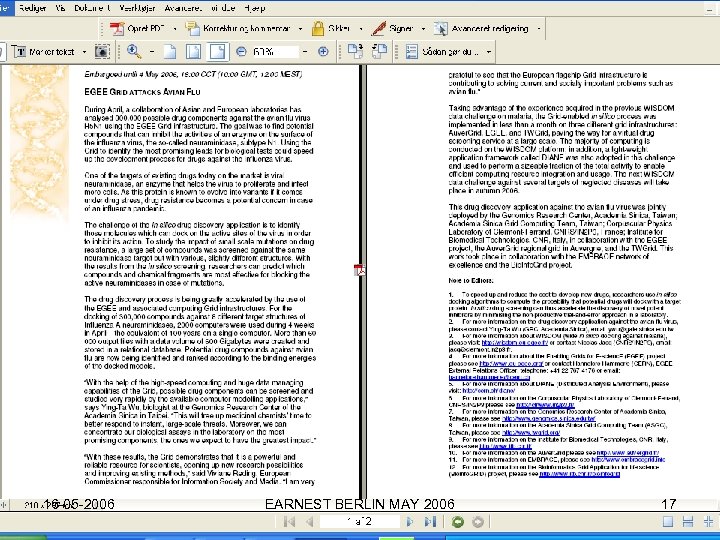Viewport: 720px width, 540px height.
Task: Open the Vindue menu
Action: (224, 8)
